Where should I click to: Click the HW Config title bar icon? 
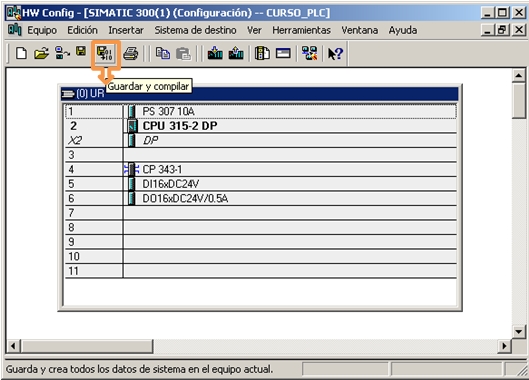click(x=13, y=12)
